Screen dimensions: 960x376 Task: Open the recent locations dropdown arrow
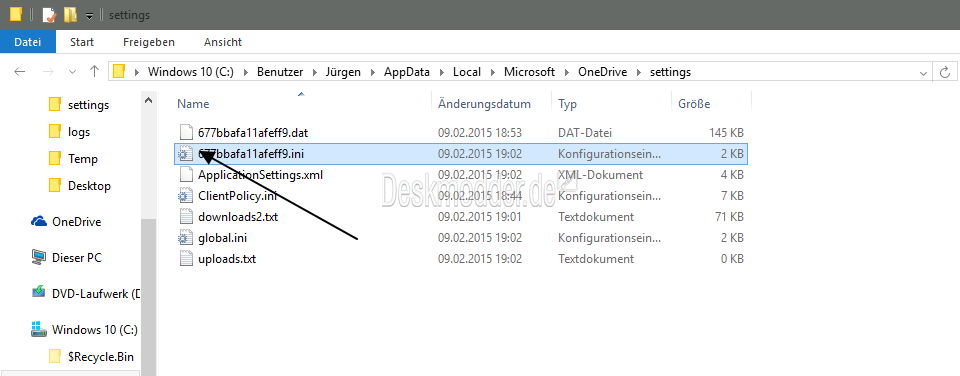(72, 72)
